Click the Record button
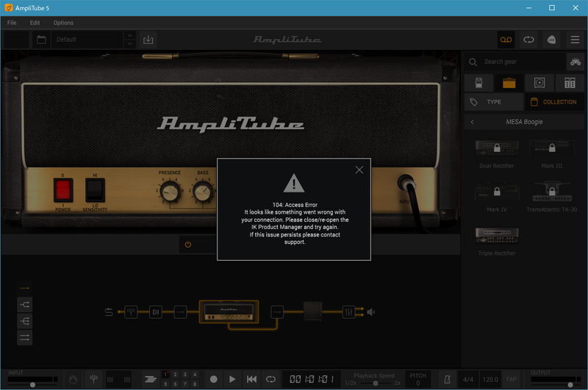Image resolution: width=588 pixels, height=390 pixels. 213,379
